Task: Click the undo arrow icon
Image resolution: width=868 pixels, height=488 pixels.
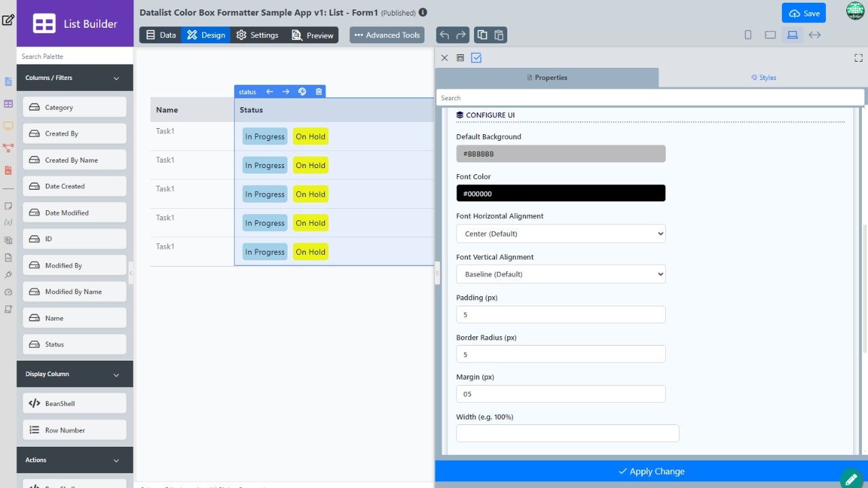Action: 445,35
